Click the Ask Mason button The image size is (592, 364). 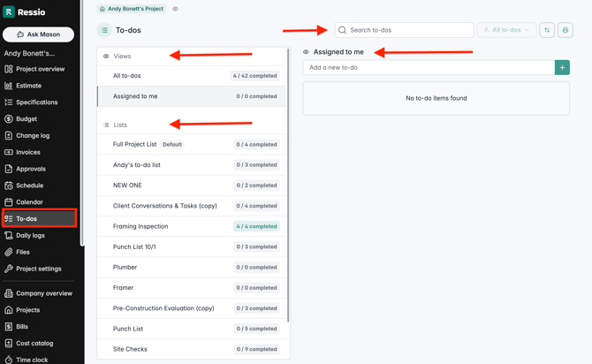point(38,34)
